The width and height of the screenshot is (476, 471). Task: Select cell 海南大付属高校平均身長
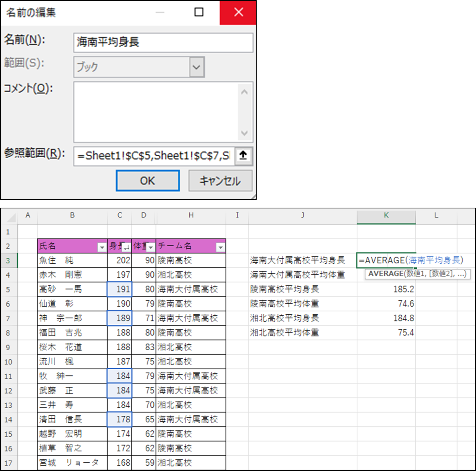[303, 260]
